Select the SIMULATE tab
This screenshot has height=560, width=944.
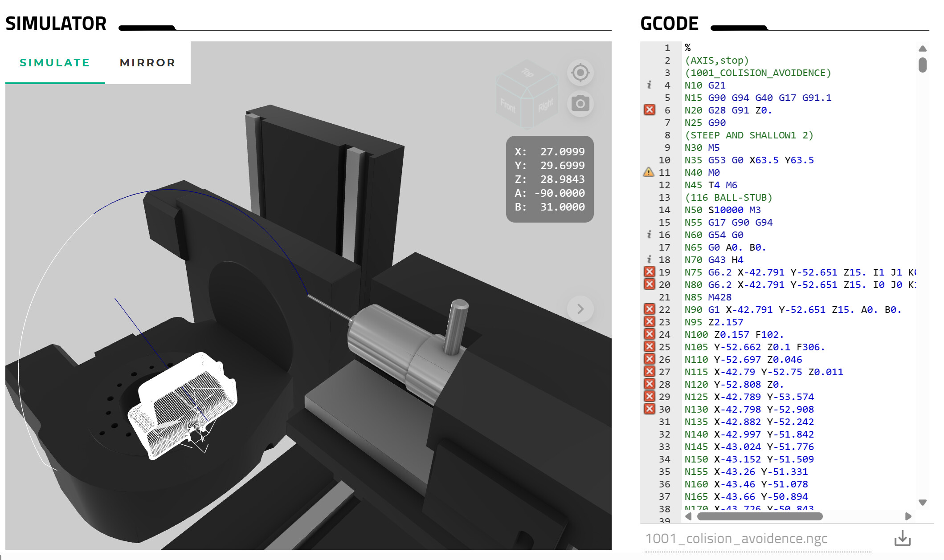coord(55,63)
